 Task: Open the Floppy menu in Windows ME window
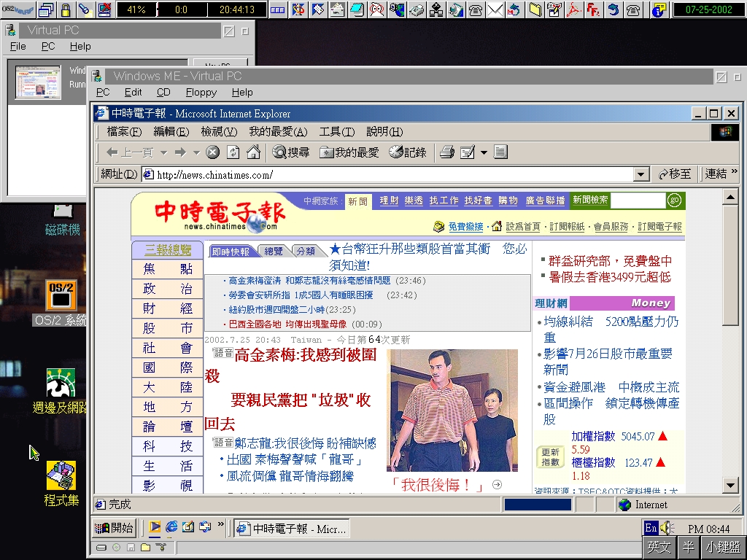click(201, 93)
